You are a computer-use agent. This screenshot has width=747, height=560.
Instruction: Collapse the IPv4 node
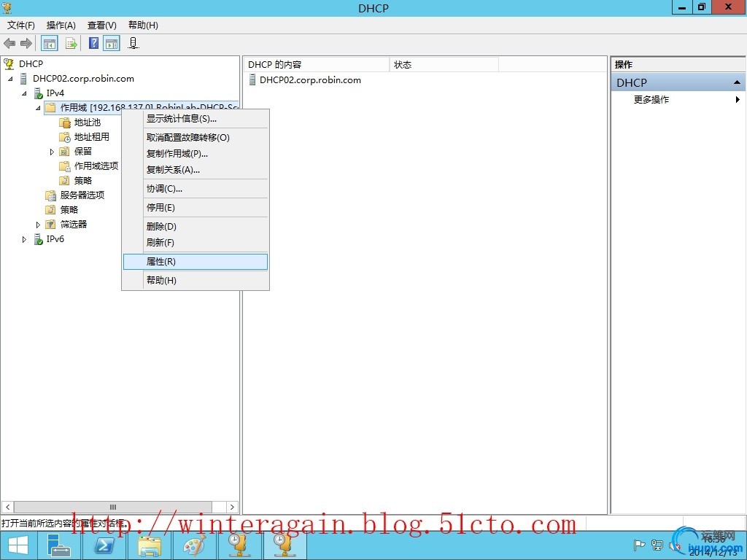[24, 93]
